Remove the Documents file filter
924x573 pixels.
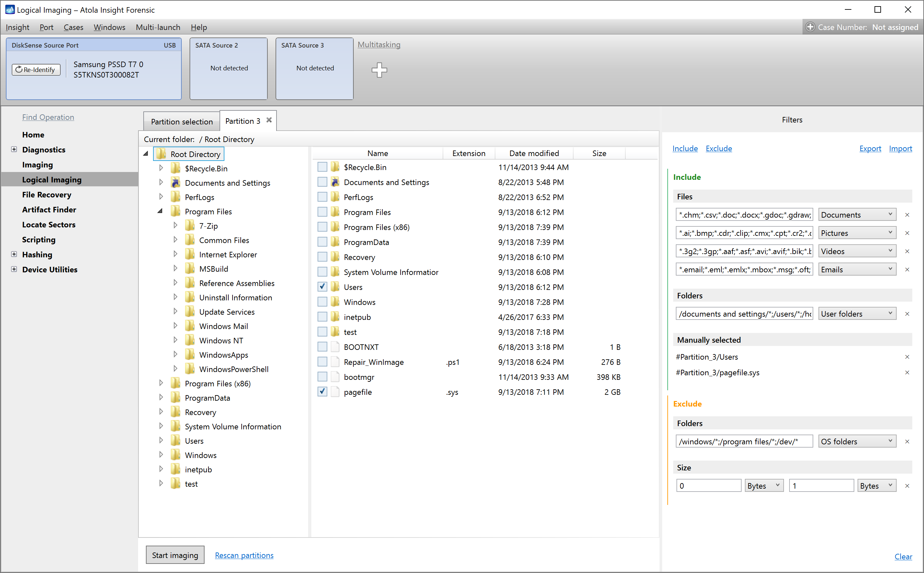(907, 215)
